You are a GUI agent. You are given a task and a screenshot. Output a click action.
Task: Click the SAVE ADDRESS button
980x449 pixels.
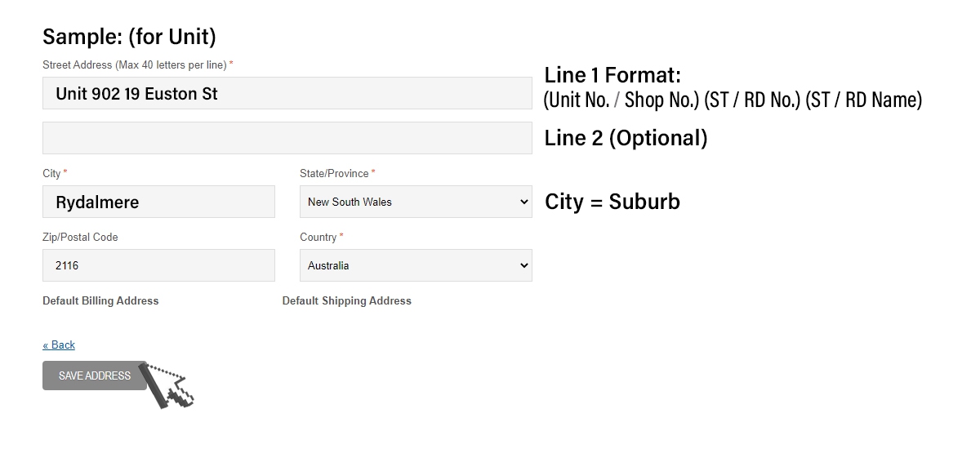click(95, 376)
